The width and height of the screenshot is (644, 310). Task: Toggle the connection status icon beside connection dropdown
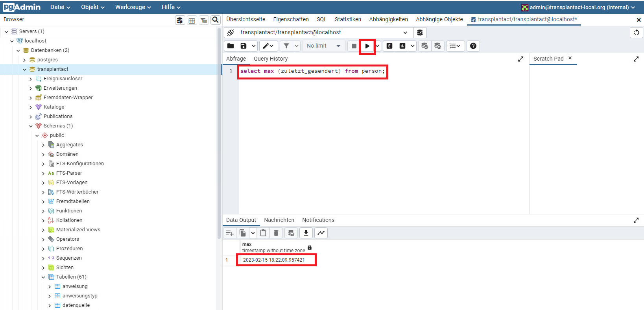tap(231, 33)
